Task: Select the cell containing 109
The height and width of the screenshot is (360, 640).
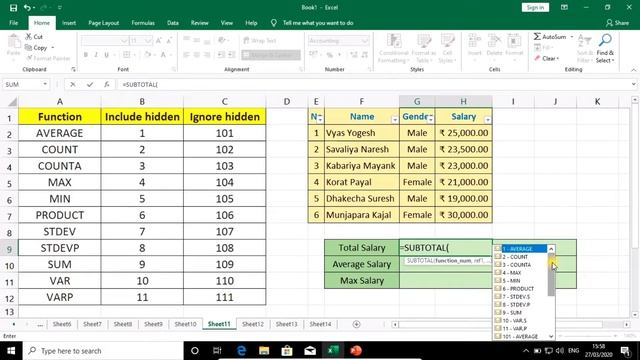Action: click(x=224, y=264)
